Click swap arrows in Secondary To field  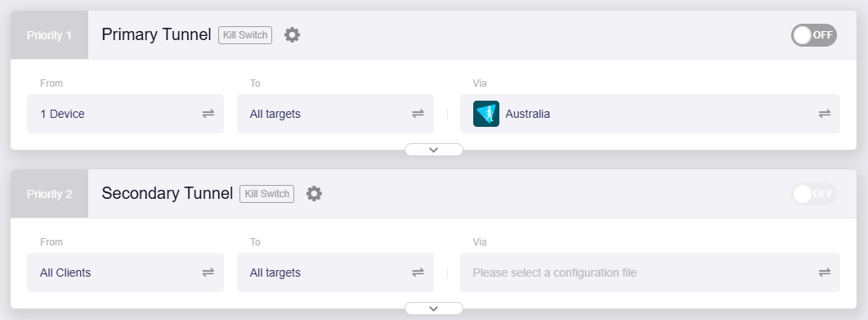click(418, 273)
